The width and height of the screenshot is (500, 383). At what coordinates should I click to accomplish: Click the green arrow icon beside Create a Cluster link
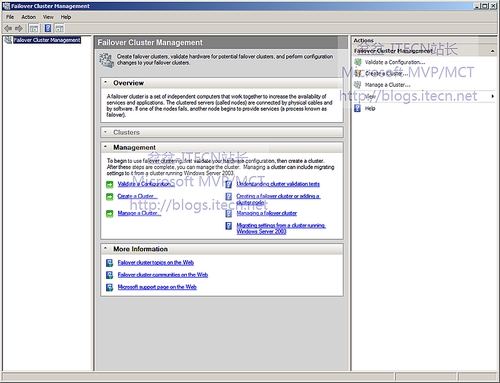point(109,197)
